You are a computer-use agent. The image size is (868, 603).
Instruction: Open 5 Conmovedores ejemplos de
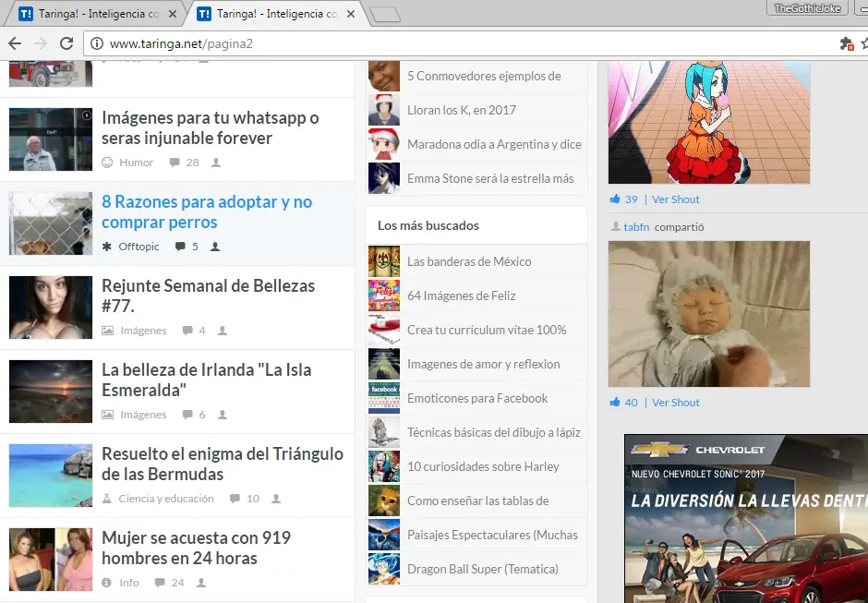[x=485, y=76]
